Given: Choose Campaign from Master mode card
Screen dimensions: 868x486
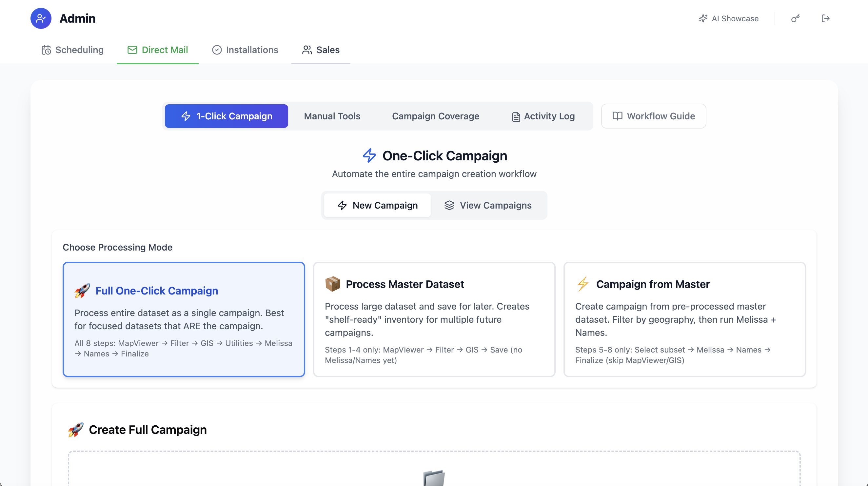Looking at the screenshot, I should point(685,319).
